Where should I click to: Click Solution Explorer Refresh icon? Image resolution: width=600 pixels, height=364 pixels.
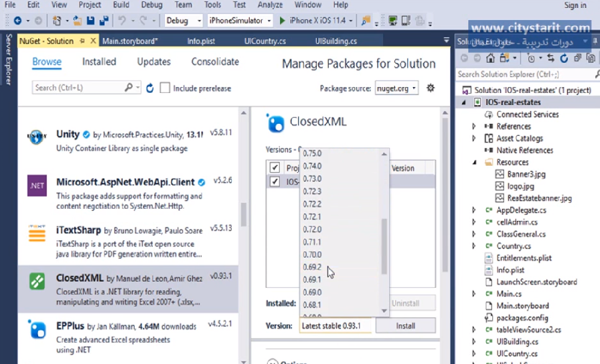564,58
